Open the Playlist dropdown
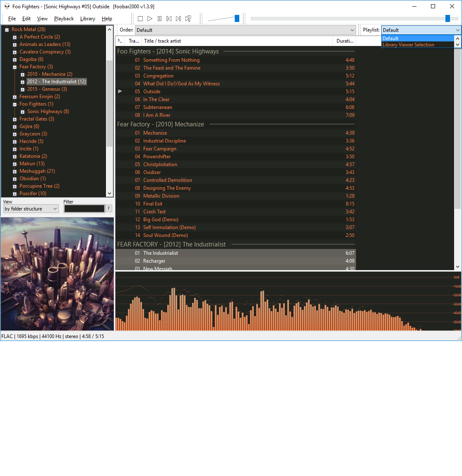 (x=421, y=30)
